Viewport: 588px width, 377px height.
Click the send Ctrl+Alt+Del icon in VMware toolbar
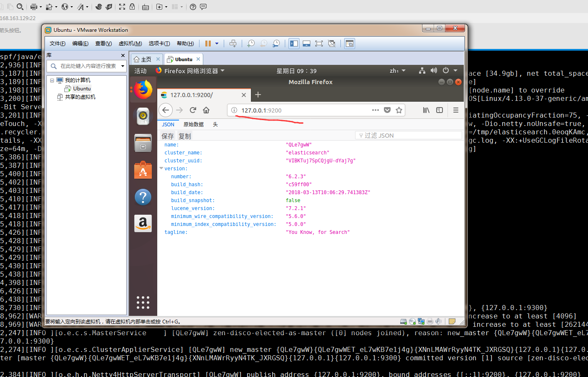pyautogui.click(x=233, y=44)
